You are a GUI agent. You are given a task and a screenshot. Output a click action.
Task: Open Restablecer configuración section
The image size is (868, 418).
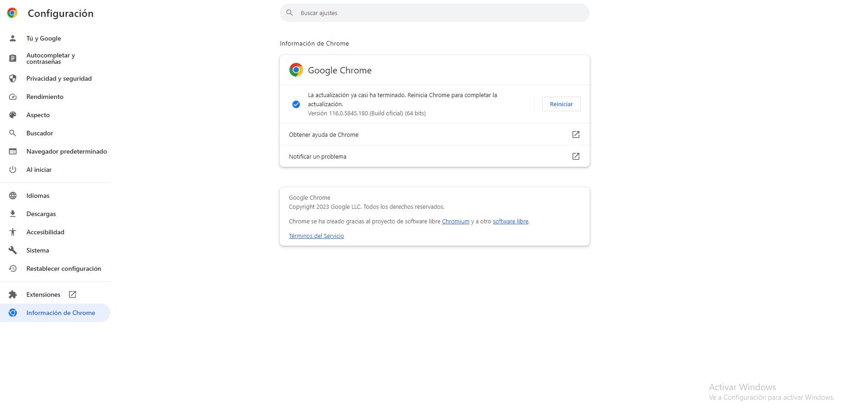tap(64, 268)
